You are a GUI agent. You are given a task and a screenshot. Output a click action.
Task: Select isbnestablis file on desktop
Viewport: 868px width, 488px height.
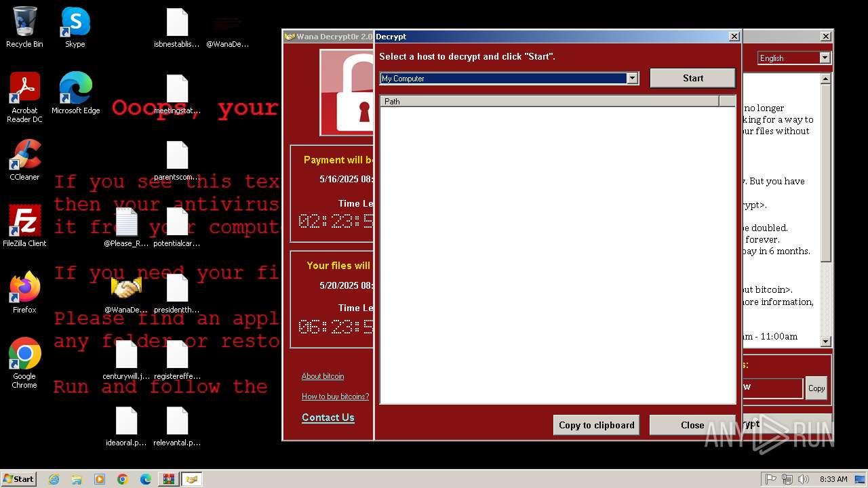[x=177, y=28]
